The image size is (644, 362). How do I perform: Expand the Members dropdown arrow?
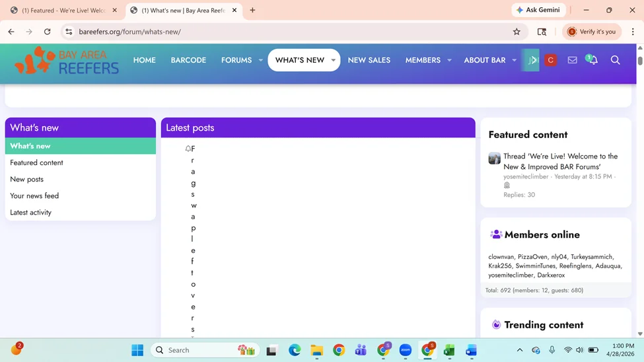point(449,60)
